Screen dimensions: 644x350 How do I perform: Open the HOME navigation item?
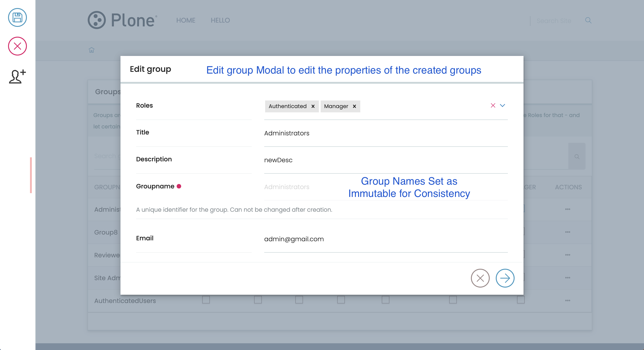185,20
